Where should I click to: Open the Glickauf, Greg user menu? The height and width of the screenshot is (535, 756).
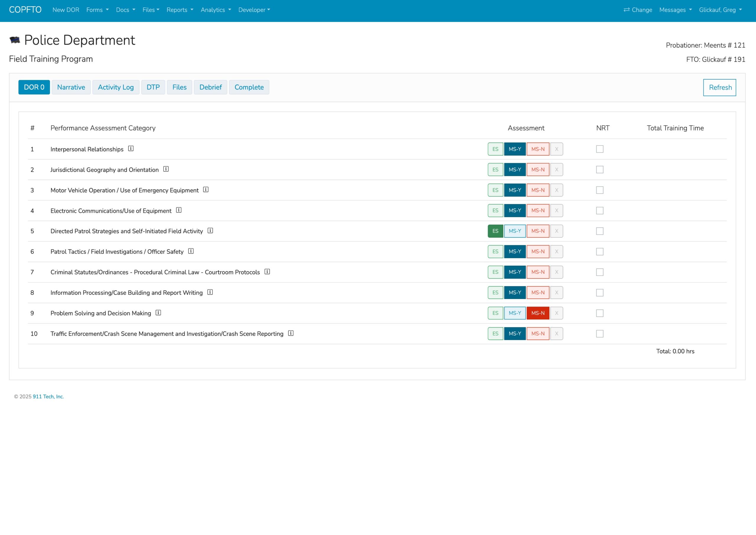(x=720, y=10)
